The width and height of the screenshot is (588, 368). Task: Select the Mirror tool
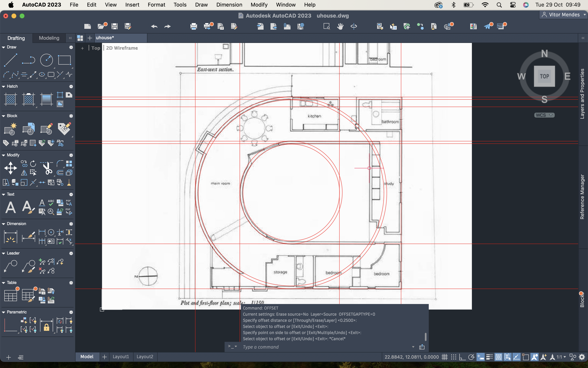(24, 173)
